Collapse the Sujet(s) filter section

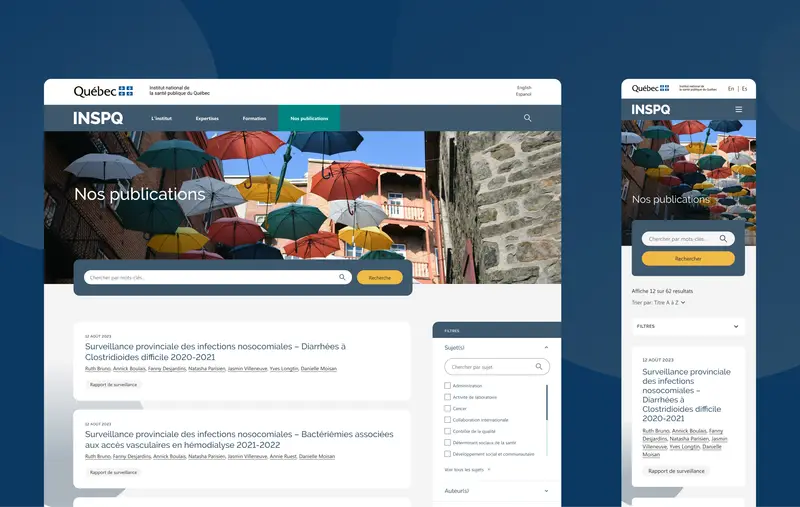pos(546,347)
